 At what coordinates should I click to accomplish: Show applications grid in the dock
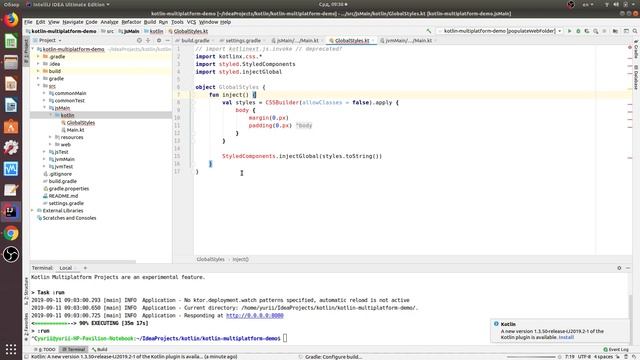[x=11, y=349]
